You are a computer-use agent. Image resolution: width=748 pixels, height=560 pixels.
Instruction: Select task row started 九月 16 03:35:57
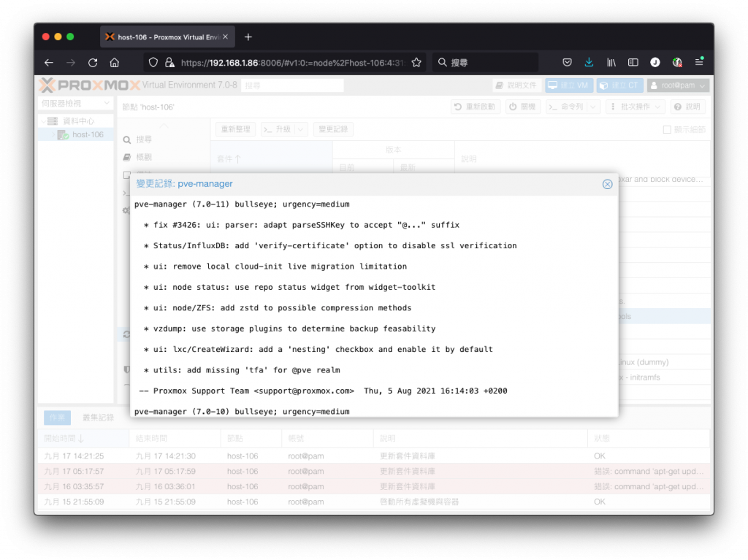click(x=373, y=486)
